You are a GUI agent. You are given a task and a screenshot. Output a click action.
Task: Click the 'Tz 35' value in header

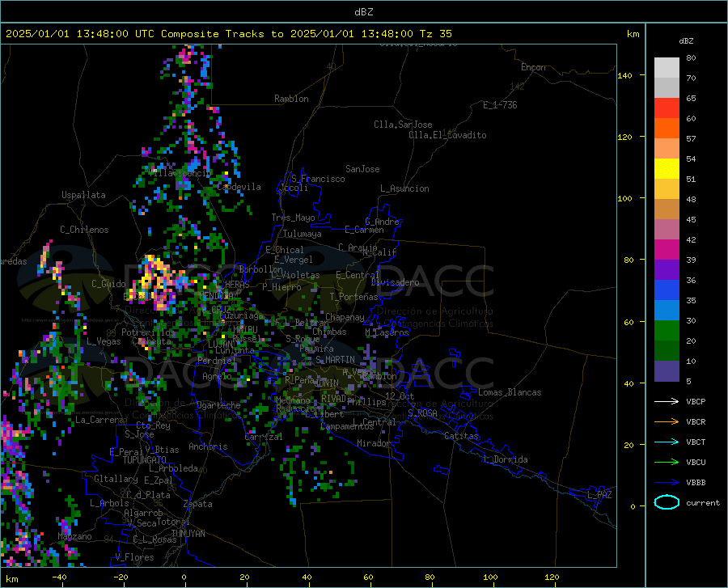coord(436,34)
